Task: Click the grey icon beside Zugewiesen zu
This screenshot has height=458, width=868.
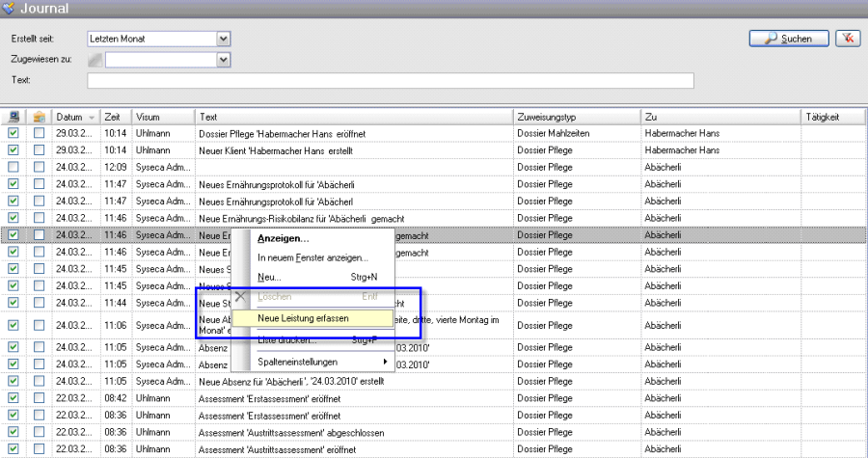Action: 95,60
